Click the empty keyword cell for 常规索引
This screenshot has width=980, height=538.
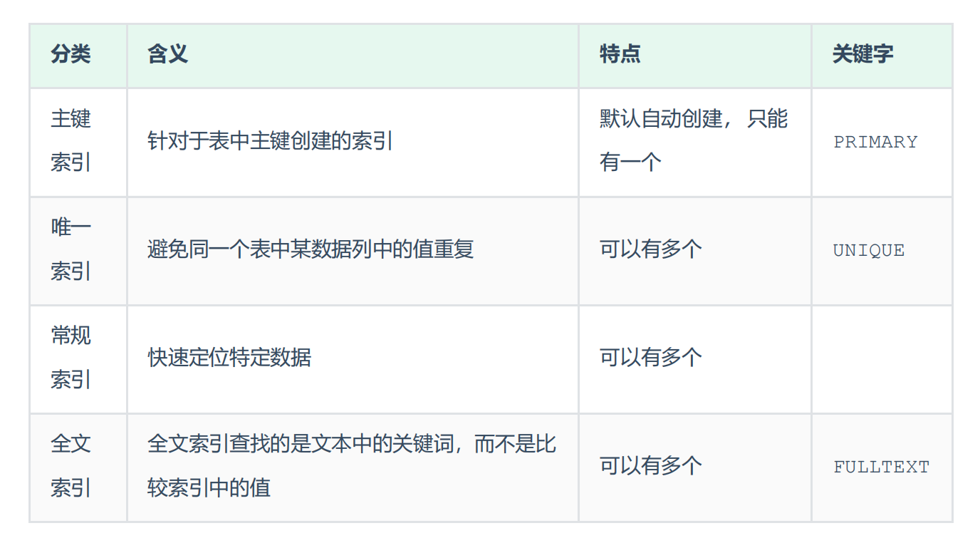coord(882,358)
